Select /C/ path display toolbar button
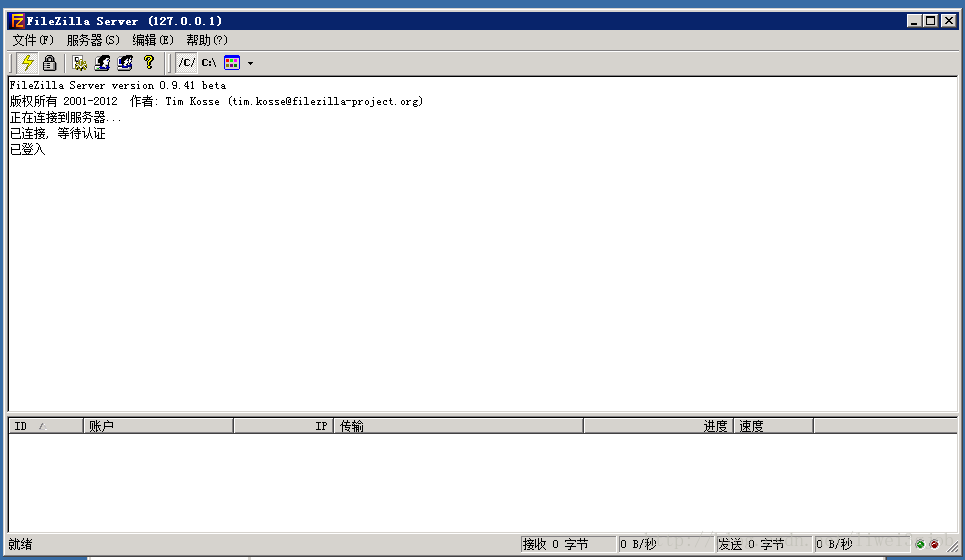The width and height of the screenshot is (965, 560). [x=186, y=63]
